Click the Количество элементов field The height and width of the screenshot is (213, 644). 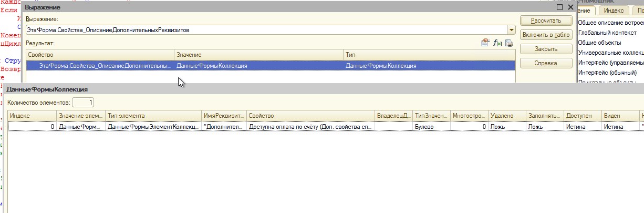(x=83, y=103)
